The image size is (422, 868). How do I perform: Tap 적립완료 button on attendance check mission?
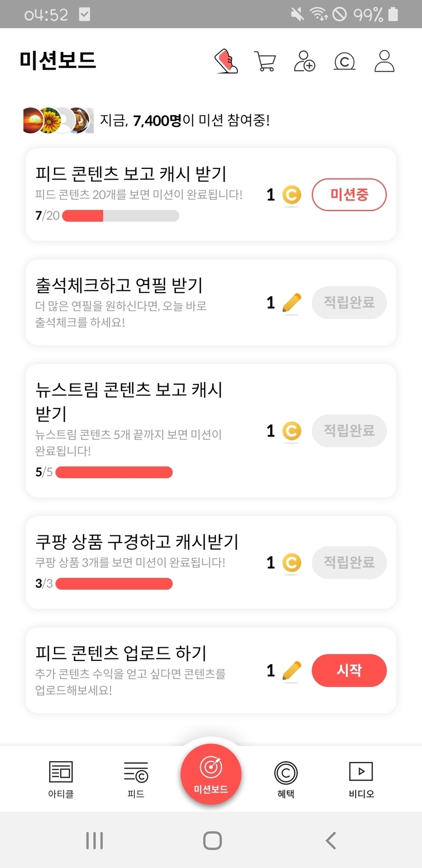coord(349,303)
